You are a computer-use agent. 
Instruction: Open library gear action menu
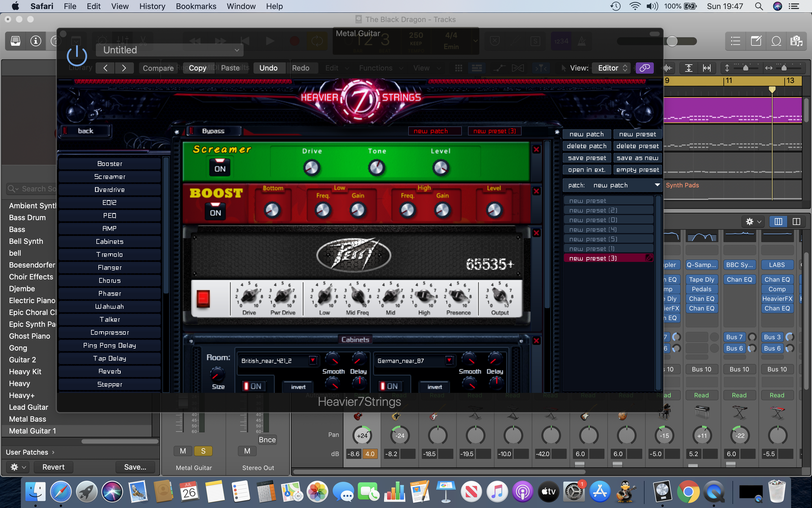pos(18,467)
